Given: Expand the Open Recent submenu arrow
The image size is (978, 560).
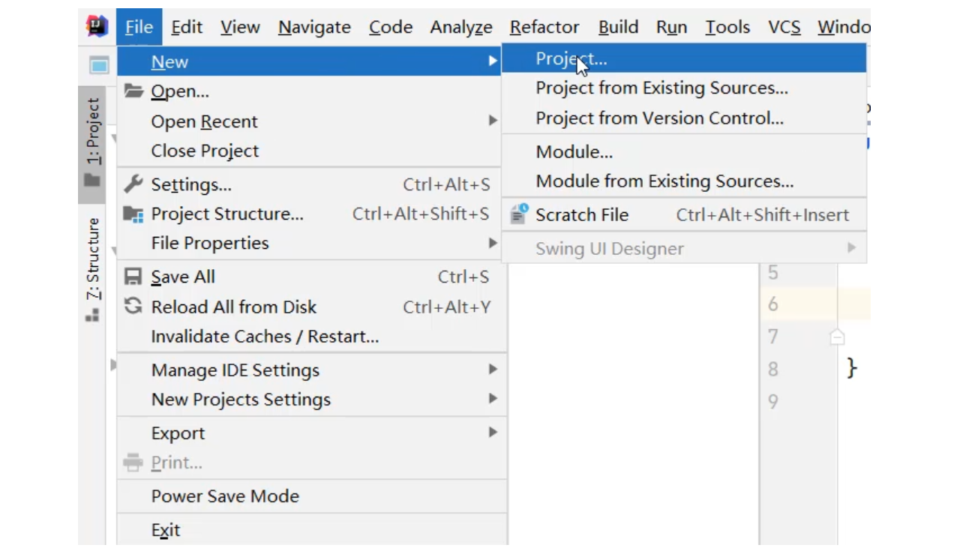Looking at the screenshot, I should coord(492,121).
